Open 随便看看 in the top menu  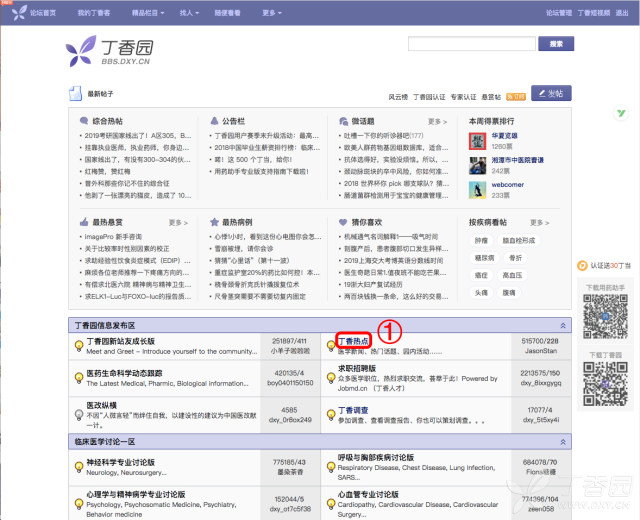tap(227, 13)
